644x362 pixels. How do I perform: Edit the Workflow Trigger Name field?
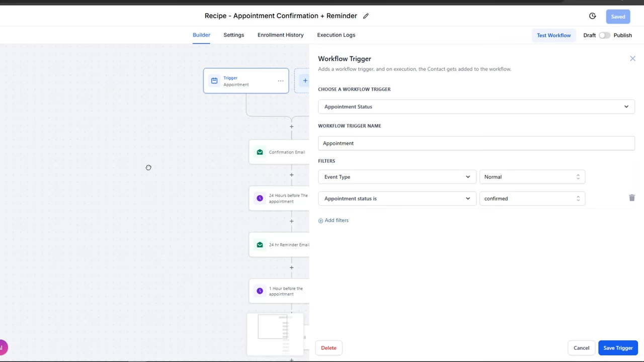476,143
